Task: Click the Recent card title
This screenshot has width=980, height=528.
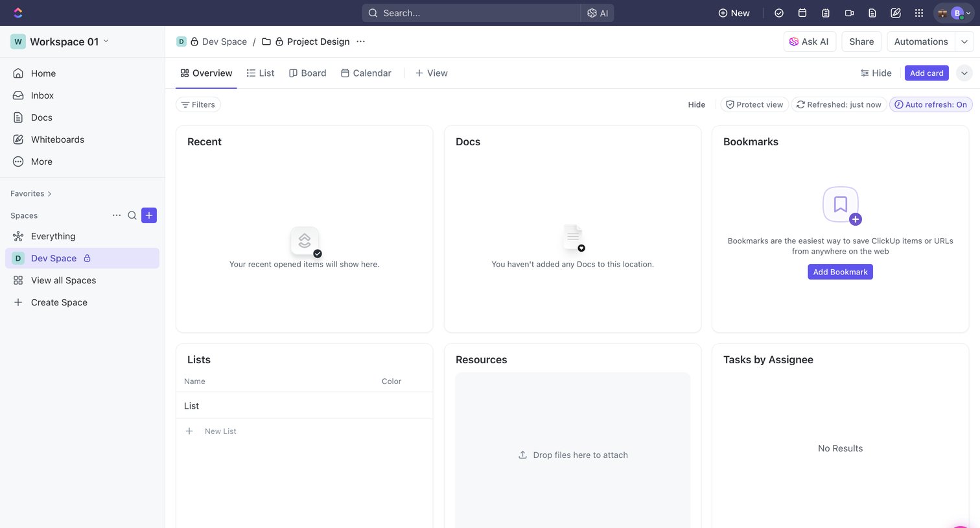Action: (204, 141)
